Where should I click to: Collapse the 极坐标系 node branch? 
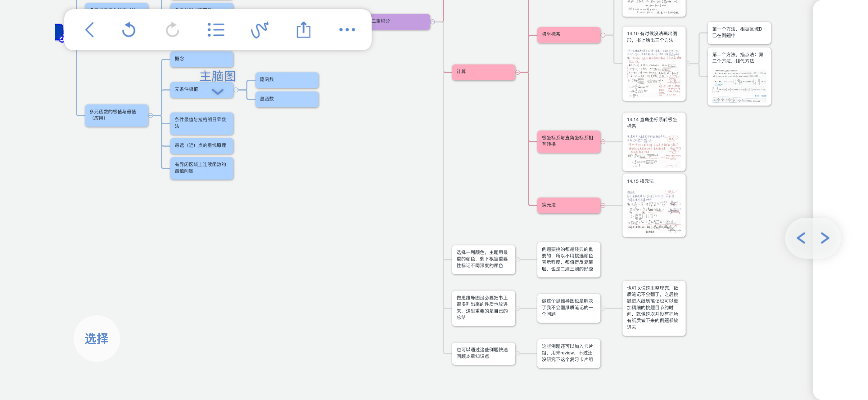[603, 35]
